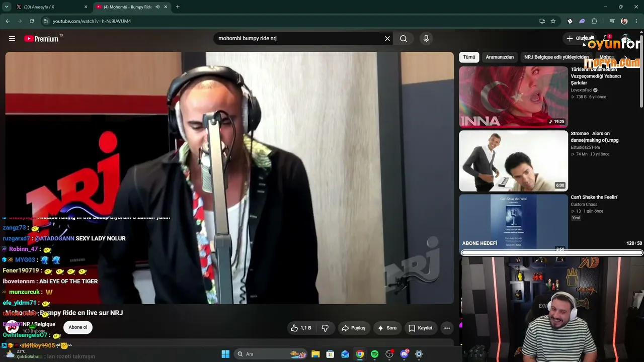
Task: Click the Abone ol subscribe button
Action: pos(78,327)
